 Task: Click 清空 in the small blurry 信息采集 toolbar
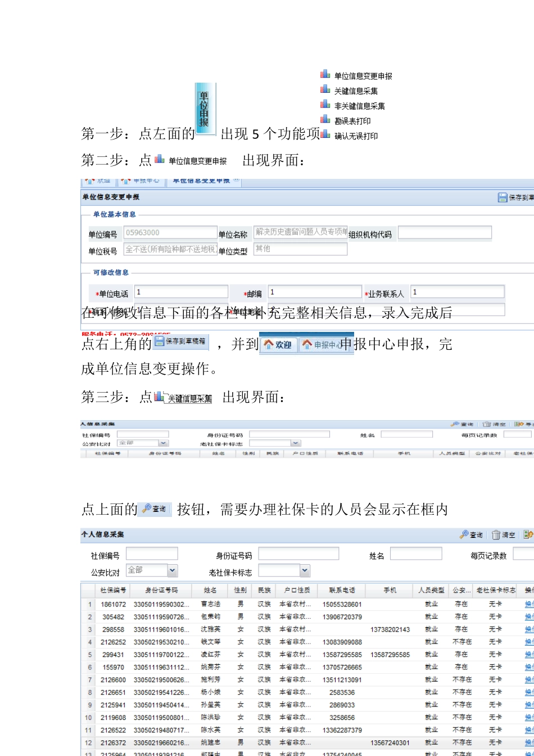(x=495, y=424)
